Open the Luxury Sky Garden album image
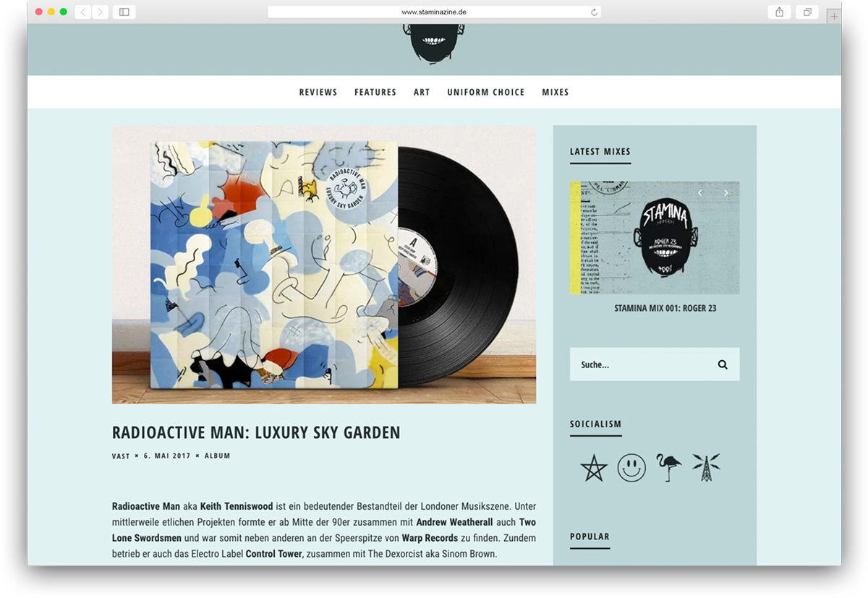 (324, 265)
